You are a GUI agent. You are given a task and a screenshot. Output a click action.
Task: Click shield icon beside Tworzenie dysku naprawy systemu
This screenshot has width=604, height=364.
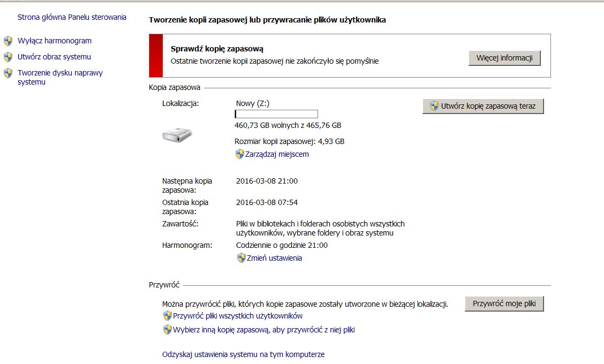8,73
